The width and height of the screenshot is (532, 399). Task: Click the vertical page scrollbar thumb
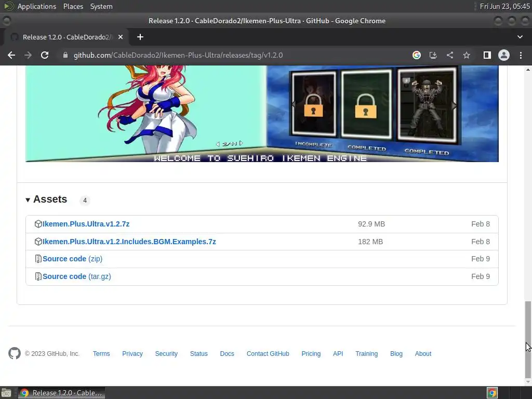[528, 339]
